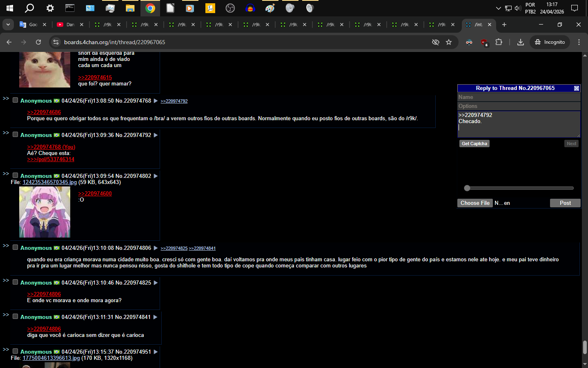Open the red shield blocker extension
The height and width of the screenshot is (368, 588).
(x=484, y=42)
